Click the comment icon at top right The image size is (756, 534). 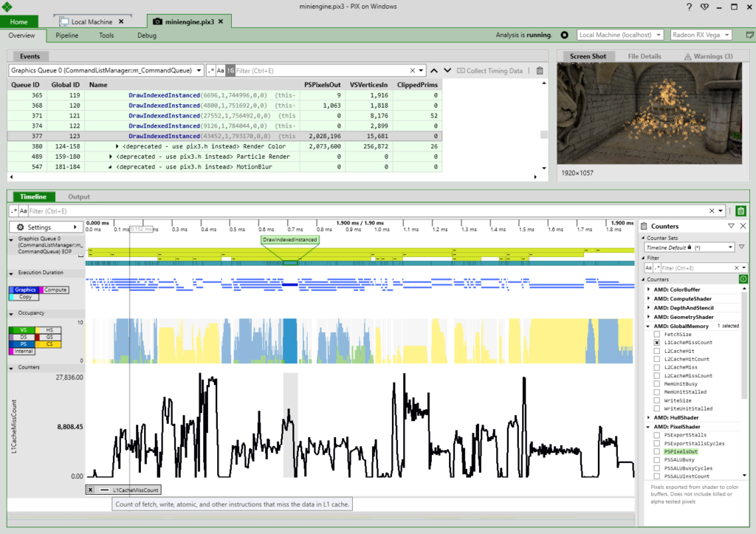click(750, 35)
